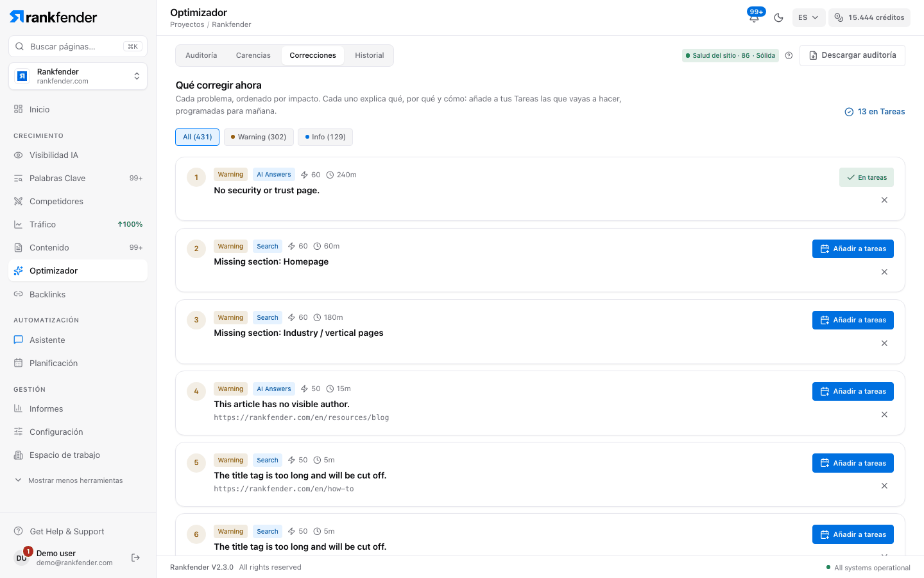The height and width of the screenshot is (578, 924).
Task: Open Tráfico page
Action: tap(78, 224)
